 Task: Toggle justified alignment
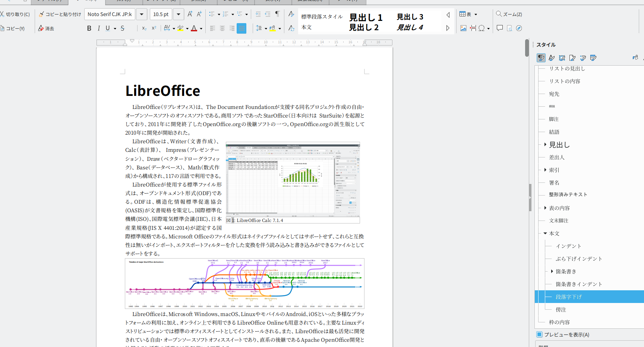pyautogui.click(x=241, y=28)
